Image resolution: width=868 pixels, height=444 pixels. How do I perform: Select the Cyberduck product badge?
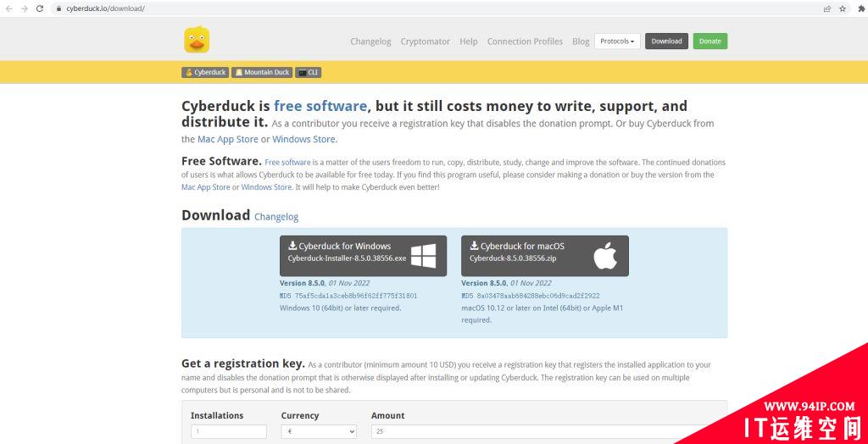205,73
